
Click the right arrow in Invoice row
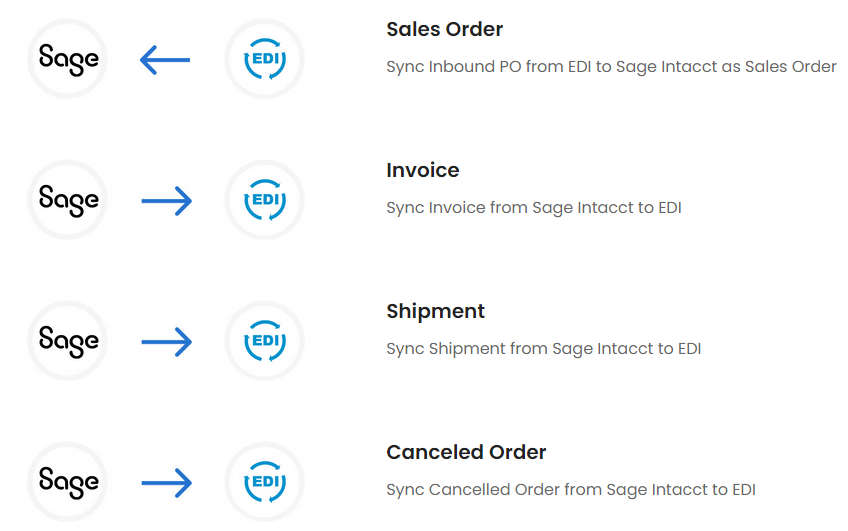coord(166,202)
